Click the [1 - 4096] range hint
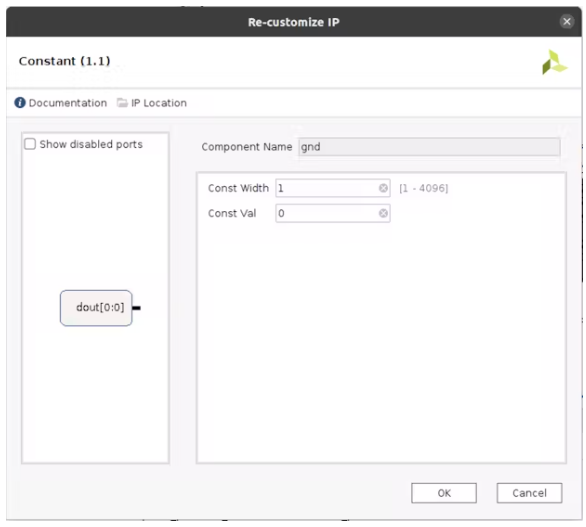 [423, 188]
